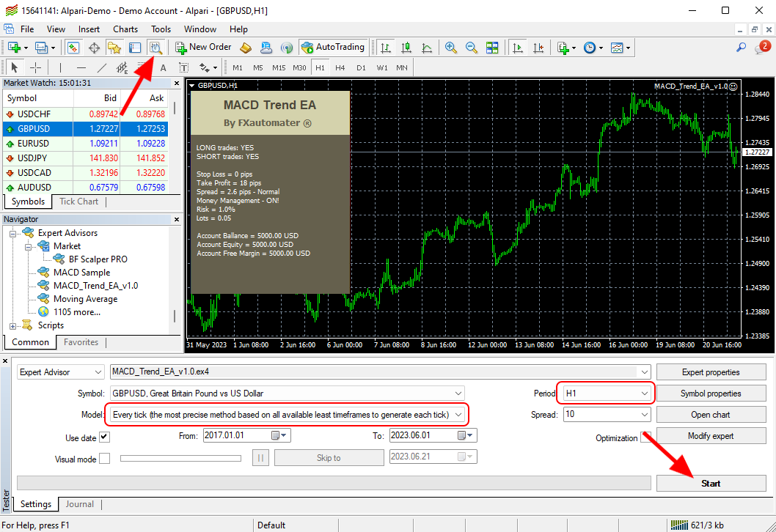
Task: Zoom out of the chart
Action: tap(471, 48)
